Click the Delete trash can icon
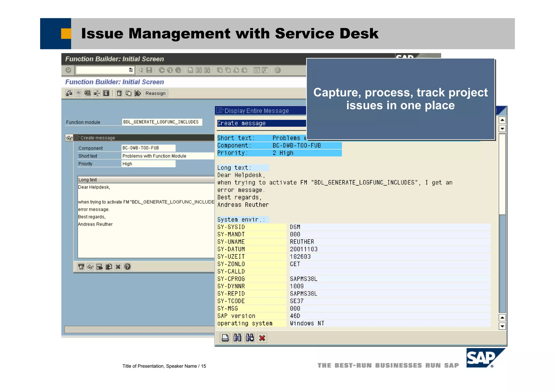Image resolution: width=555 pixels, height=392 pixels. (x=119, y=93)
